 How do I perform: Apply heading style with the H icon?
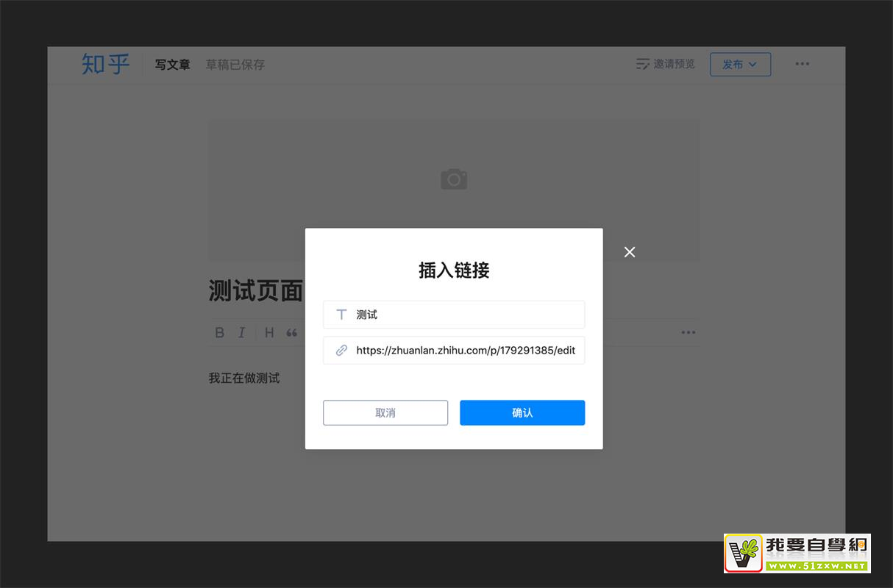pyautogui.click(x=269, y=333)
